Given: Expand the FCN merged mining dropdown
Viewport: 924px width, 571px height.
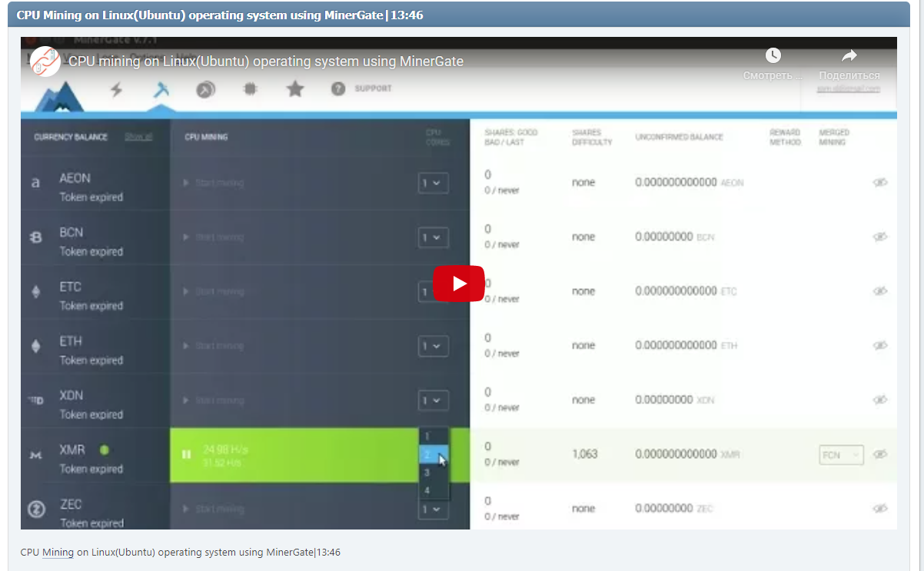Looking at the screenshot, I should click(x=841, y=455).
